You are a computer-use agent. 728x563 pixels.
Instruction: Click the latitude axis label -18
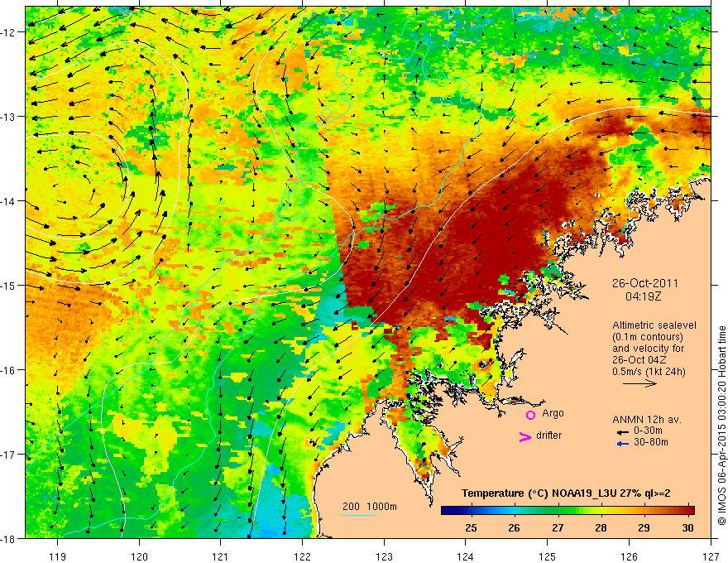pyautogui.click(x=8, y=538)
